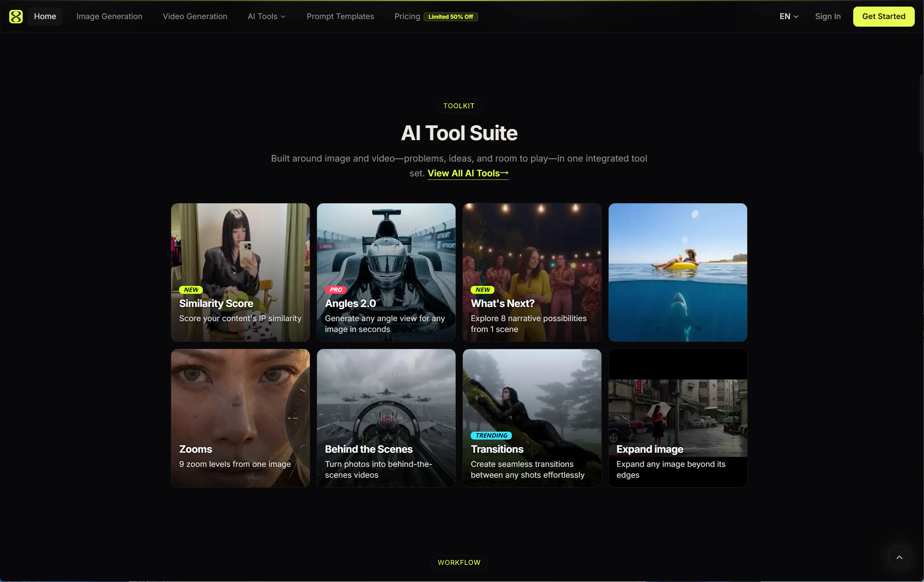Open the shark ocean image card

(x=678, y=273)
